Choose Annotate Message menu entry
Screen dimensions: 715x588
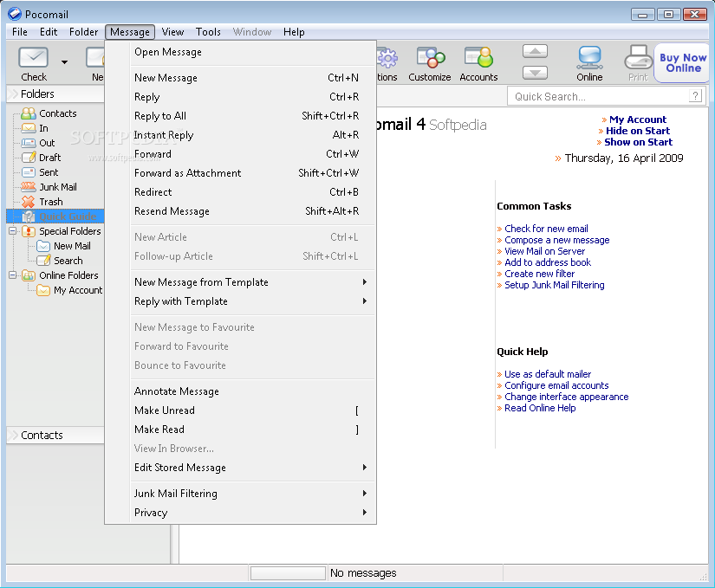tap(253, 391)
